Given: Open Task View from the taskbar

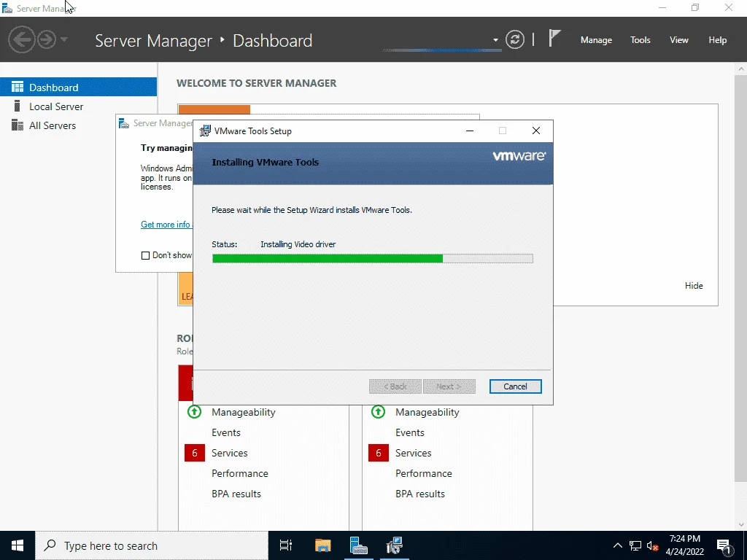Looking at the screenshot, I should (x=286, y=545).
